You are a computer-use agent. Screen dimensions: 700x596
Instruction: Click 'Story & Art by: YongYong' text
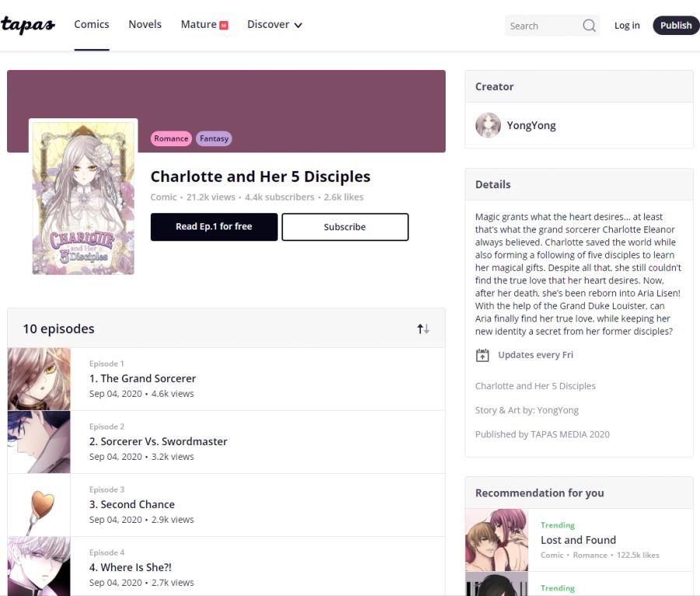pos(527,410)
